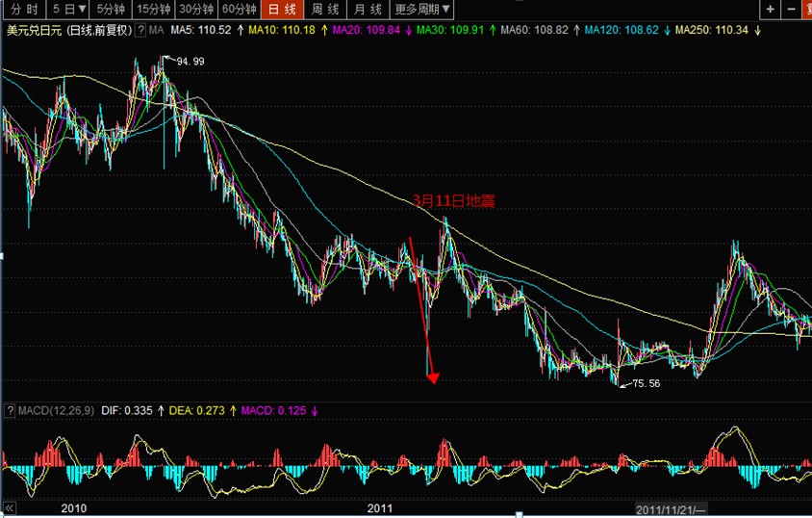Click the help icon beside MACD indicator

click(9, 411)
